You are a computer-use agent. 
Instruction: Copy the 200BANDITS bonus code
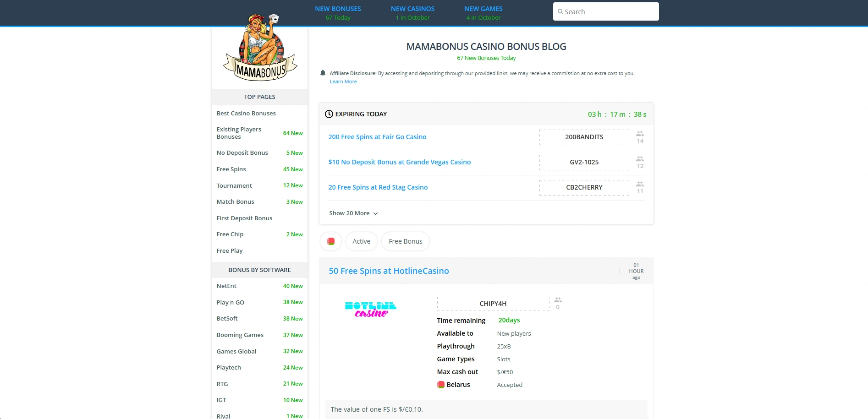click(584, 137)
